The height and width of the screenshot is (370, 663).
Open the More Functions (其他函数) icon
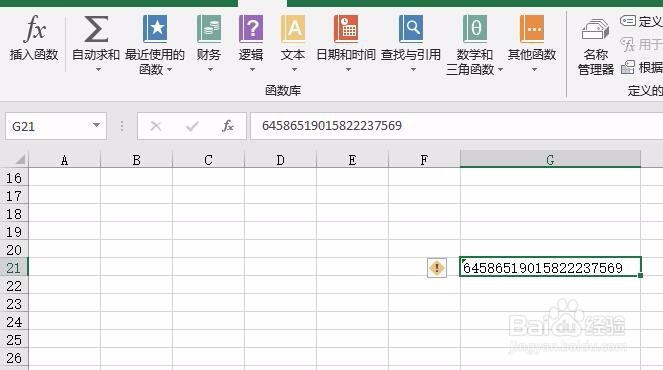[532, 29]
